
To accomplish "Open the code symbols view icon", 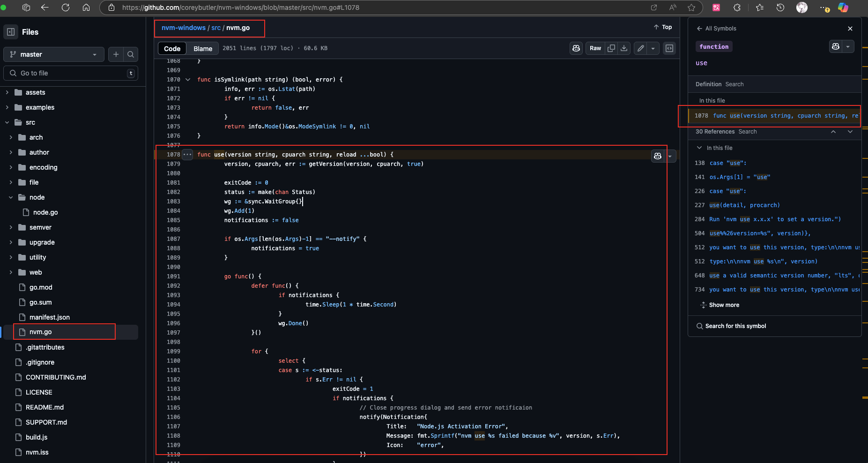I will 669,48.
